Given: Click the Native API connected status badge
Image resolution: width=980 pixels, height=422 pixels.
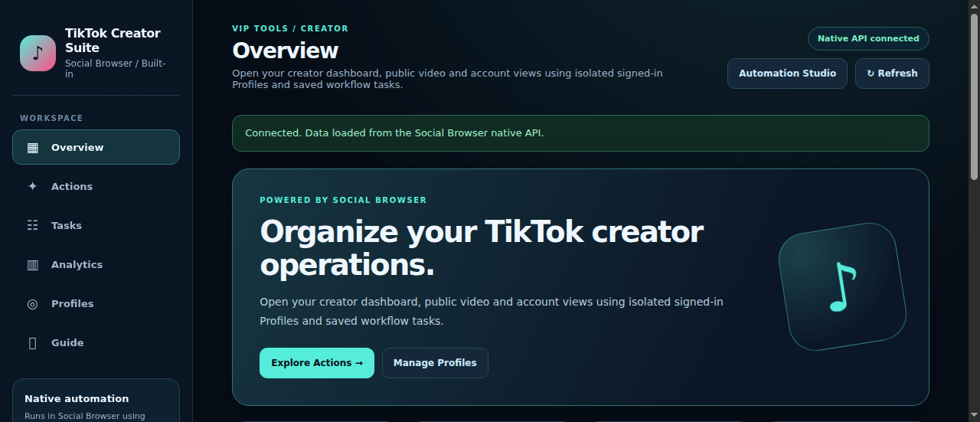Looking at the screenshot, I should (868, 38).
